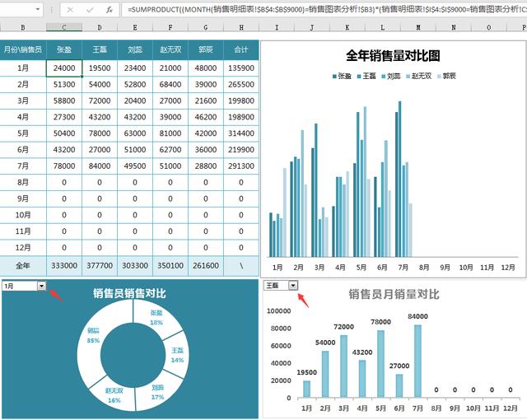Viewport: 527px width, 420px height.
Task: Select column C header
Action: click(x=64, y=27)
